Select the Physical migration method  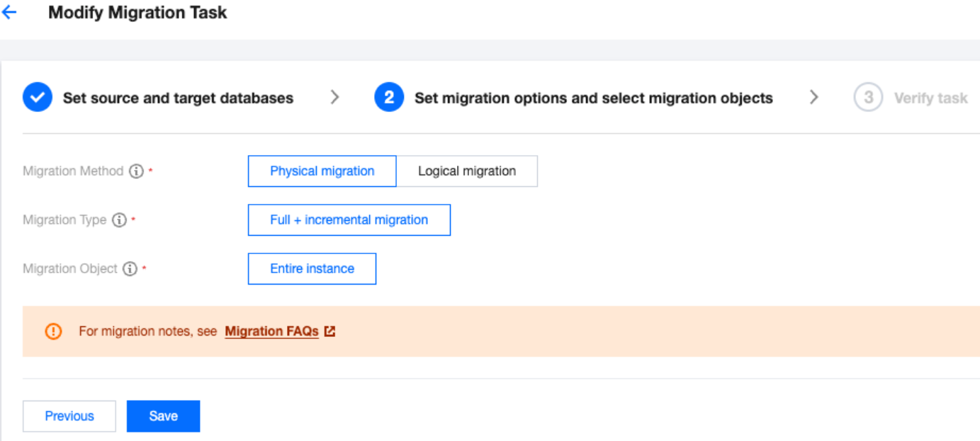(322, 171)
